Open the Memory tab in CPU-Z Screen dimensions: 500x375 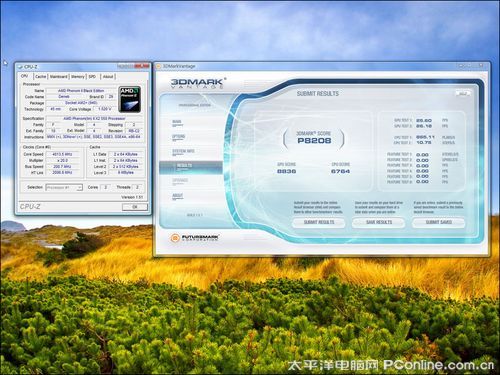pos(78,77)
